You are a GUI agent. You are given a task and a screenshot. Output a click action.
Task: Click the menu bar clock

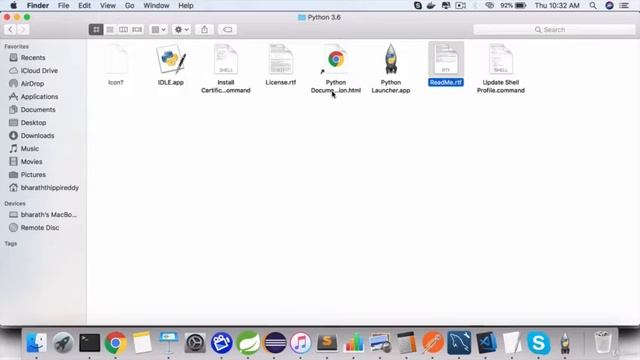(x=557, y=6)
